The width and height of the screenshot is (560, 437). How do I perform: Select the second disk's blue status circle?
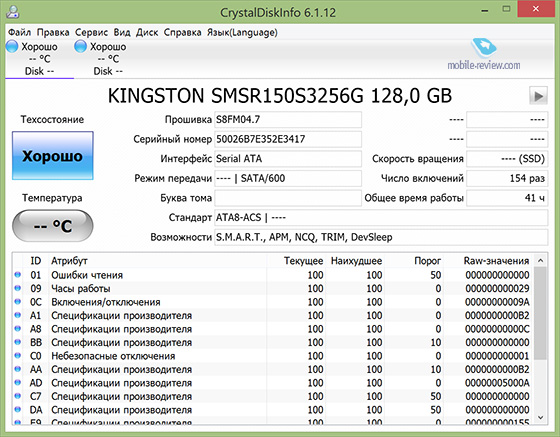tap(80, 46)
